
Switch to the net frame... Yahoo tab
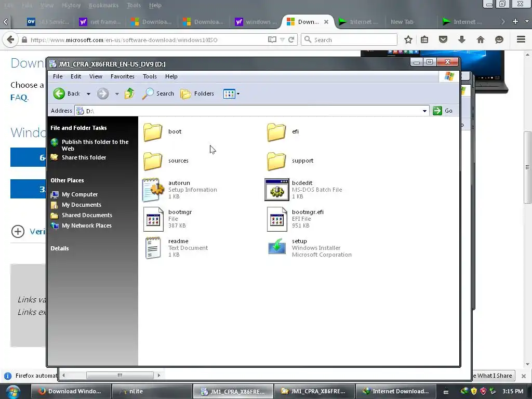[100, 22]
